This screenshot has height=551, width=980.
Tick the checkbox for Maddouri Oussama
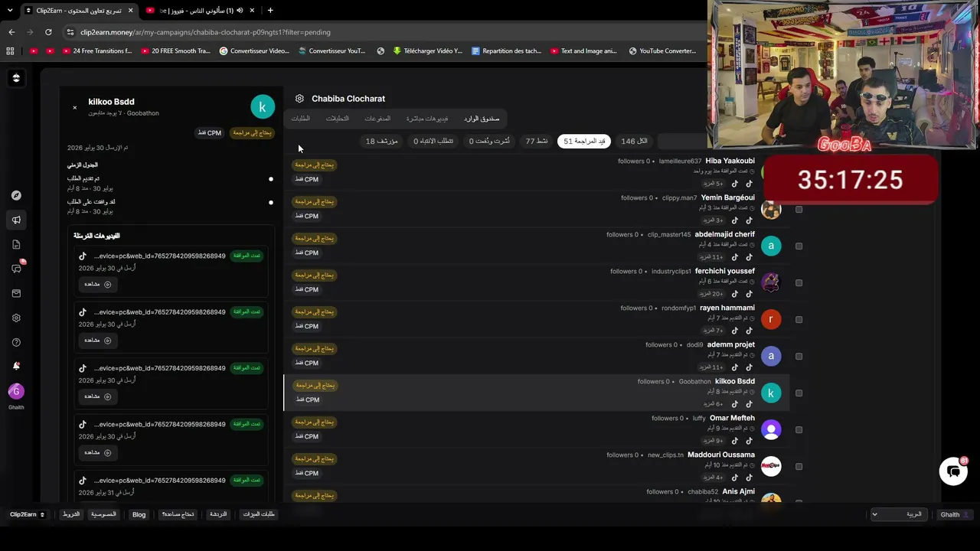pyautogui.click(x=799, y=467)
